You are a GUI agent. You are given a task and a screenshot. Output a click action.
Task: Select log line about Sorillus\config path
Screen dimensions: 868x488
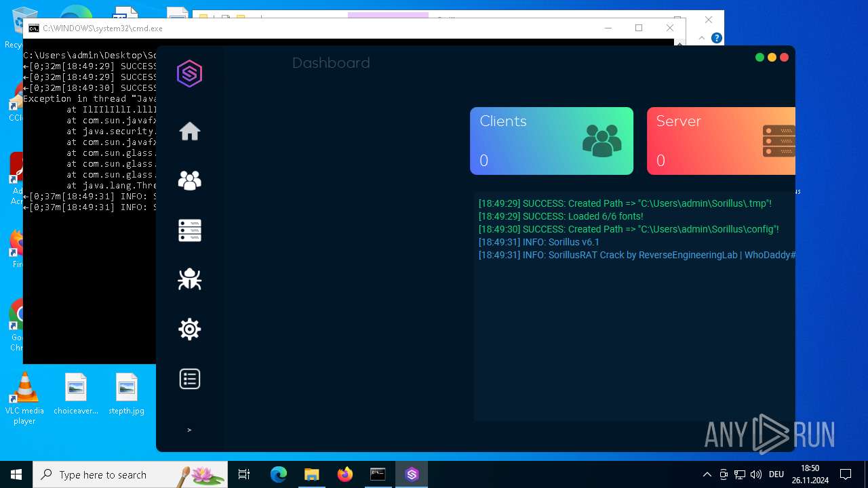click(x=629, y=229)
